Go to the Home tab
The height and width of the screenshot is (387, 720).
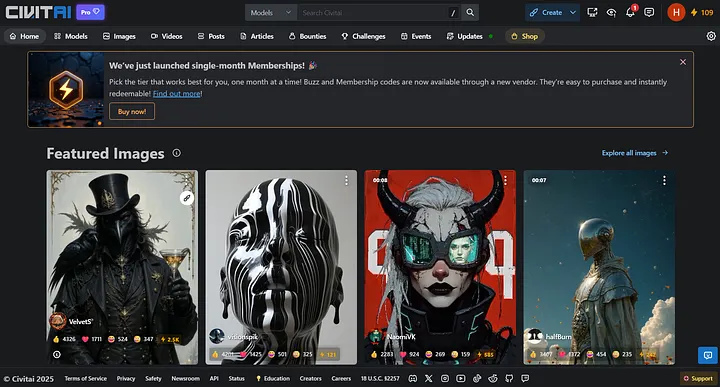point(24,36)
